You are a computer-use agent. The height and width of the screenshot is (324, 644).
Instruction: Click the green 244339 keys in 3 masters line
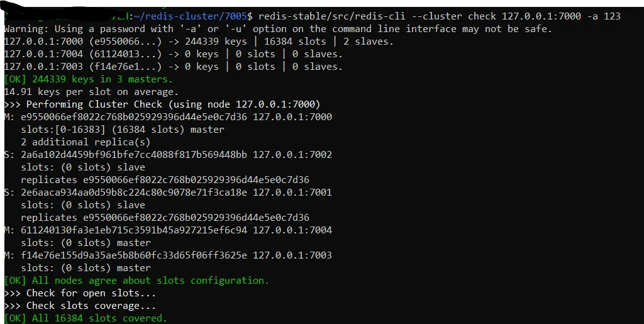[89, 79]
